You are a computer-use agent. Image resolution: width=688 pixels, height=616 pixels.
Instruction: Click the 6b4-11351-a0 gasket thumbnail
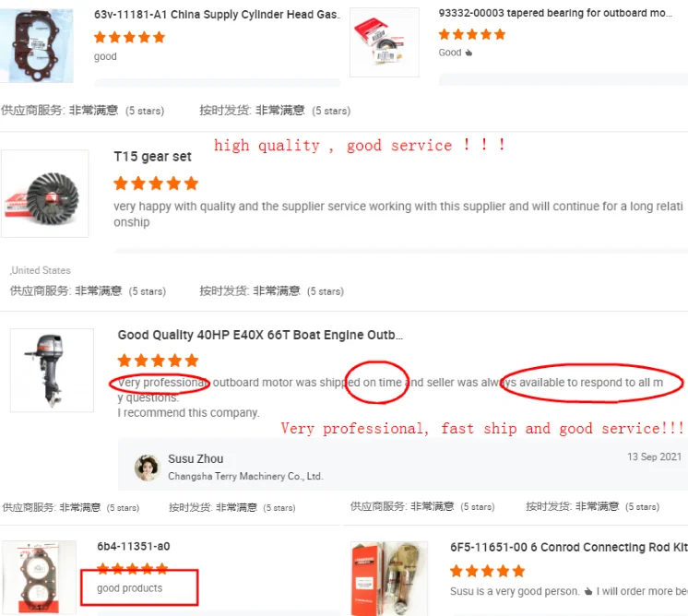39,577
